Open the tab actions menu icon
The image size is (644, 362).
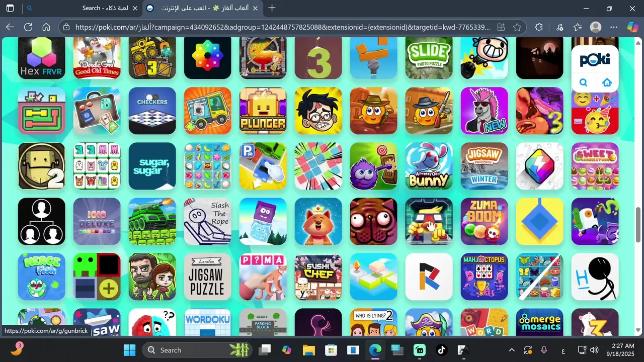coord(10,8)
